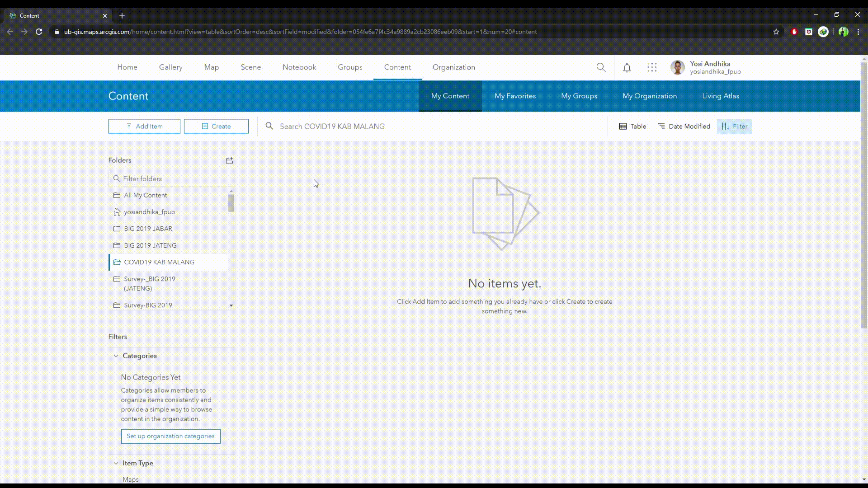Screen dimensions: 868x488
Task: Toggle the Filter panel button
Action: (x=734, y=127)
